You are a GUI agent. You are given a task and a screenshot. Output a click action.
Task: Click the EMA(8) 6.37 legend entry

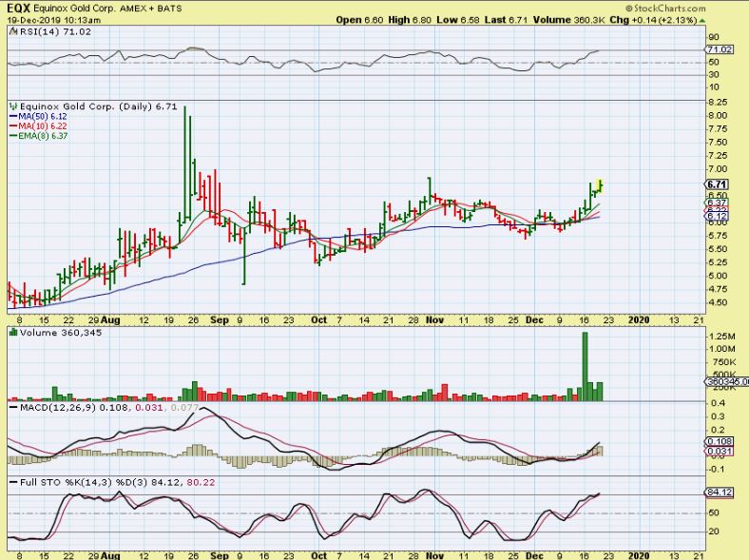[38, 136]
